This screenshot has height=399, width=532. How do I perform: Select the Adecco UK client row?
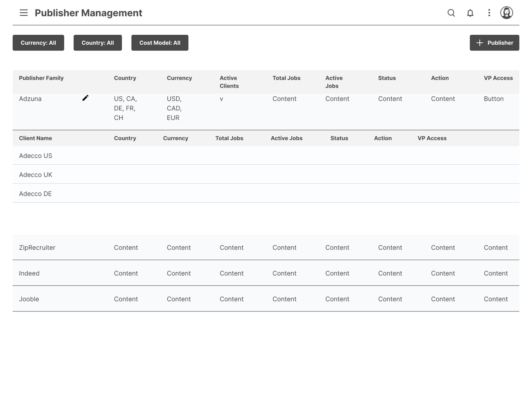point(35,175)
